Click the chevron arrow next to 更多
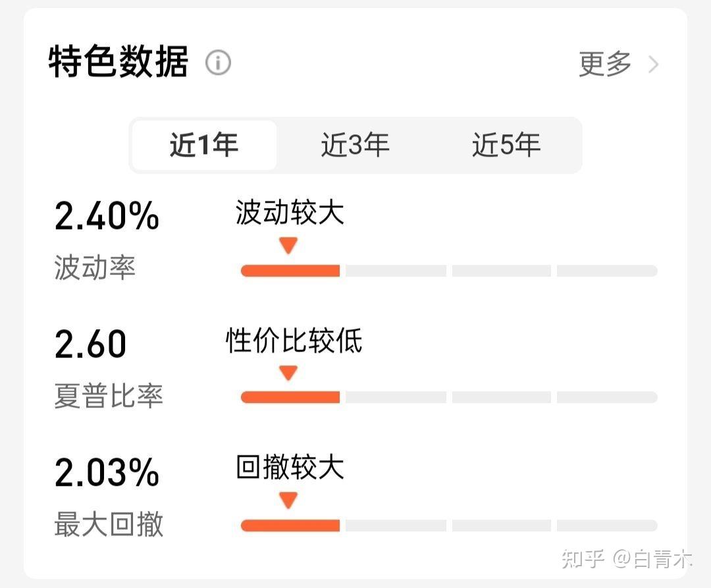 652,64
